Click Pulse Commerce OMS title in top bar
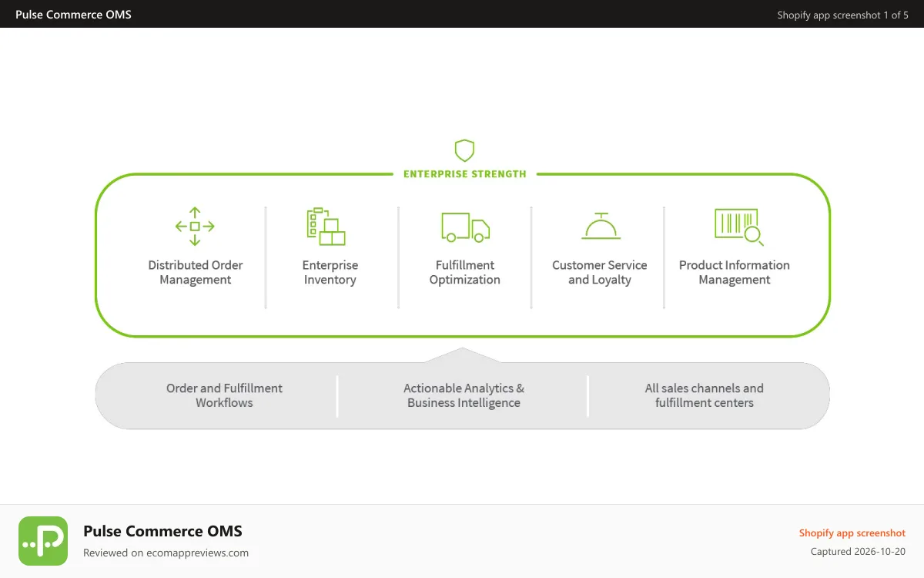The image size is (924, 578). coord(73,15)
